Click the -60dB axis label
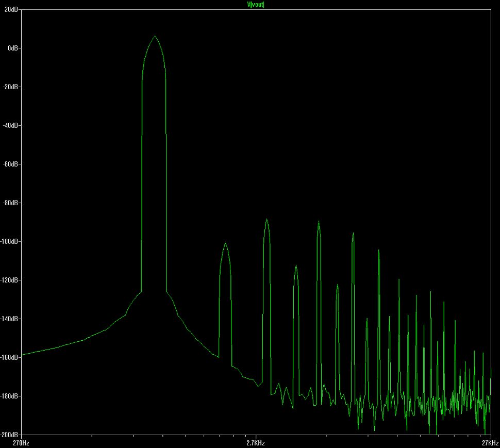This screenshot has height=448, width=500. (x=10, y=164)
